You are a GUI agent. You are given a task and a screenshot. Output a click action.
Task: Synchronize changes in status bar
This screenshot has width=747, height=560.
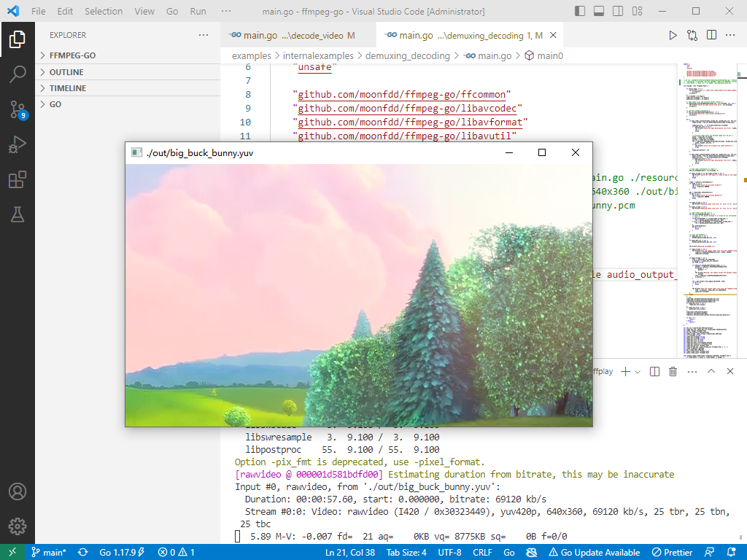83,553
